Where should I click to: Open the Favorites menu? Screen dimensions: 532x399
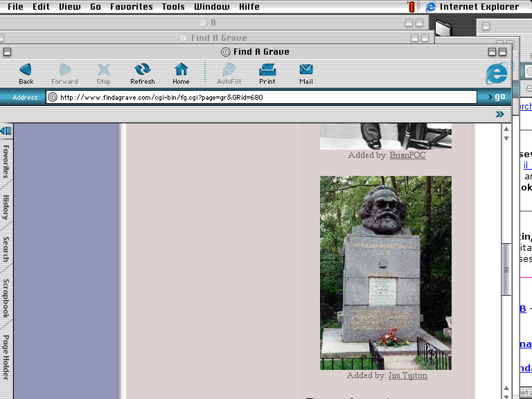click(131, 7)
